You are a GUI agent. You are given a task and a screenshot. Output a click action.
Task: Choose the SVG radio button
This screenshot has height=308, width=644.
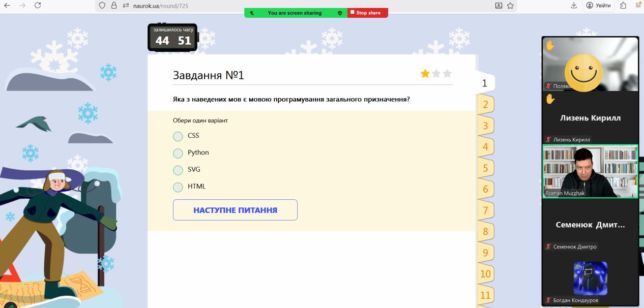pyautogui.click(x=178, y=170)
